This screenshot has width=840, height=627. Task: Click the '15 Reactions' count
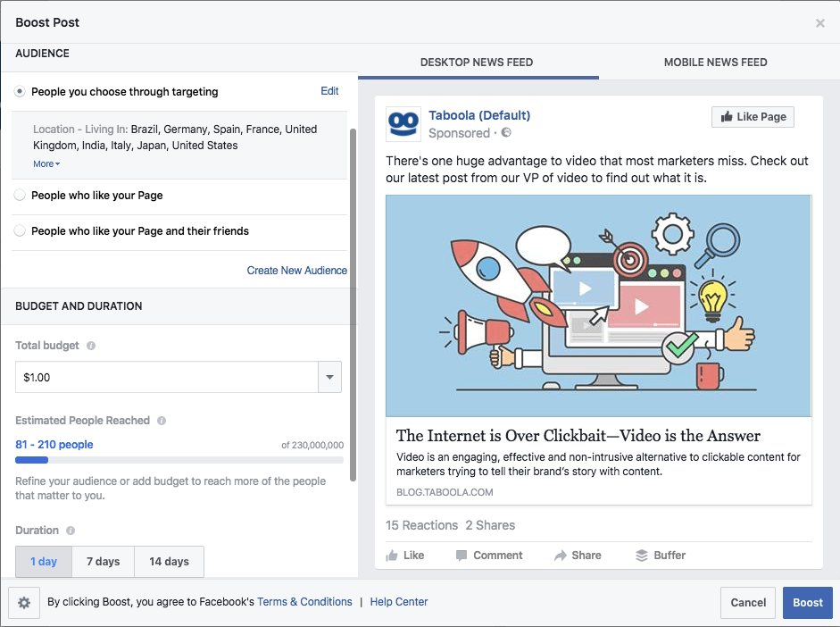tap(422, 525)
